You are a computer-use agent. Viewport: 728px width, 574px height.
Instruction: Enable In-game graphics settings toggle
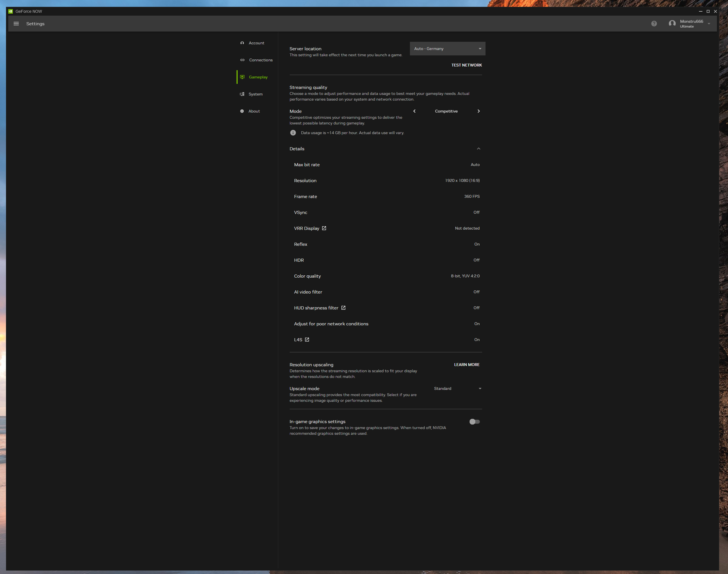click(x=474, y=422)
